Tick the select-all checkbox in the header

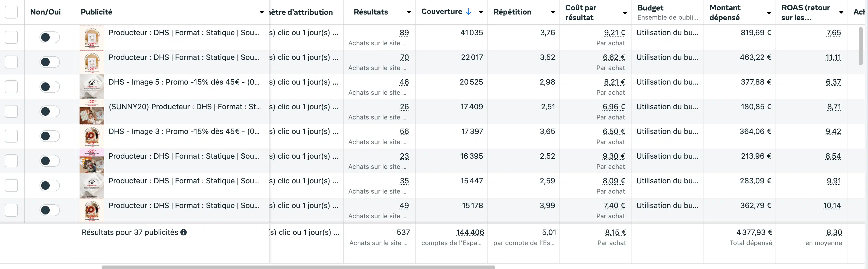pyautogui.click(x=11, y=12)
